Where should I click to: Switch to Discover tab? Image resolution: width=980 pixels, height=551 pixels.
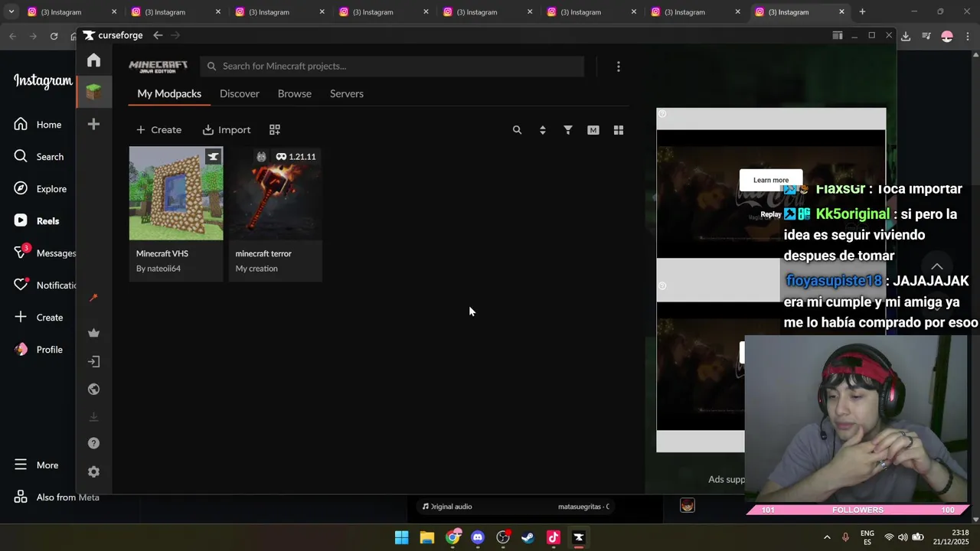[240, 93]
